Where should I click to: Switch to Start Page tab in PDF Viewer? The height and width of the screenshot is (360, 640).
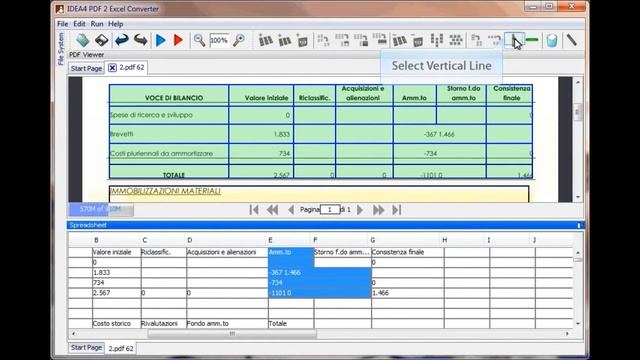(x=86, y=68)
